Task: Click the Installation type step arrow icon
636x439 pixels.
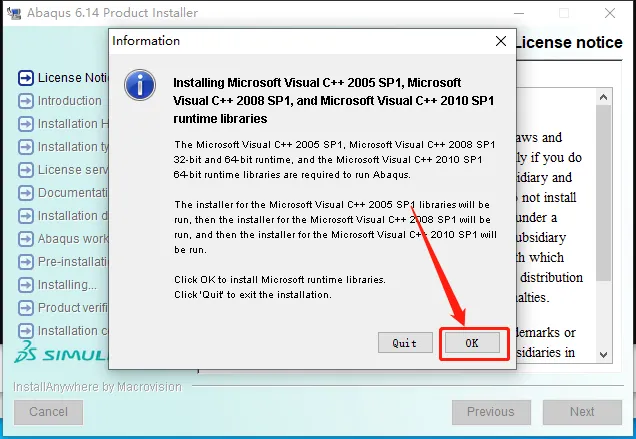Action: click(26, 147)
